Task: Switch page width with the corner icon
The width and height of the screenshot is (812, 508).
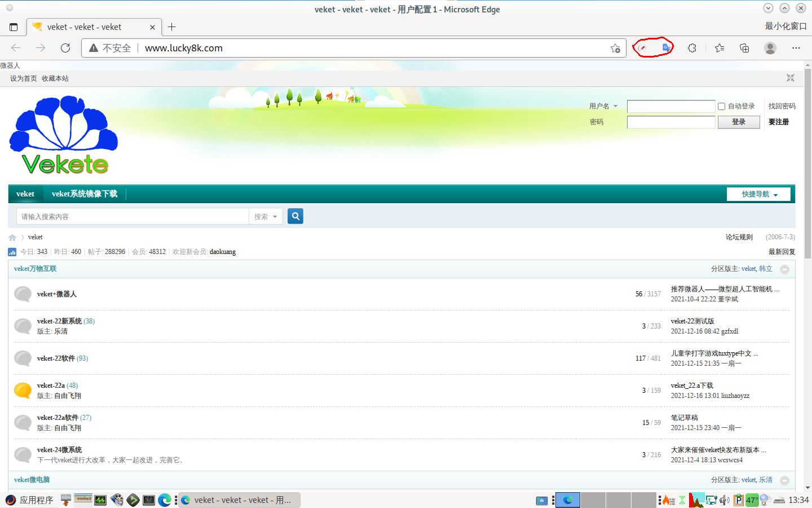Action: click(791, 78)
